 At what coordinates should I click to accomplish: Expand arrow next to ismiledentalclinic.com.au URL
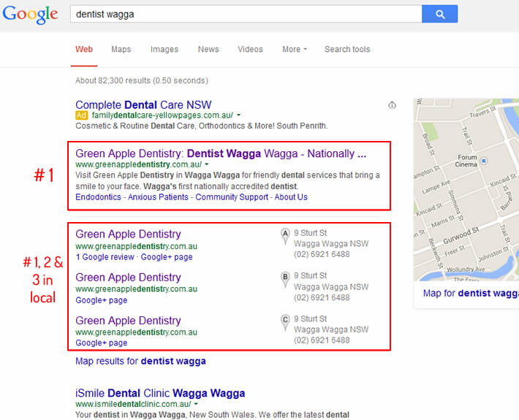197,404
